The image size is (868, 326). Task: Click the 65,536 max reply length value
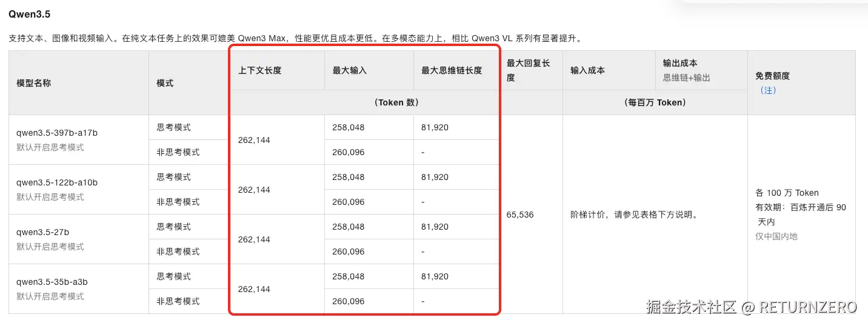pos(520,215)
